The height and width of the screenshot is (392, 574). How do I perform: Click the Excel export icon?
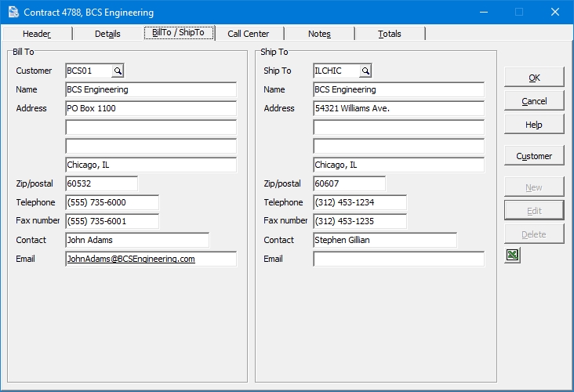[513, 255]
